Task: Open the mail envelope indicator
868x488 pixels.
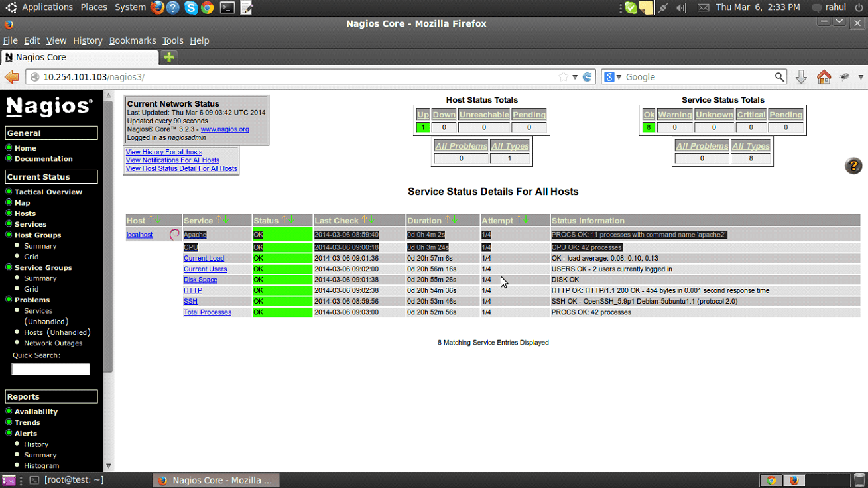Action: (x=703, y=7)
